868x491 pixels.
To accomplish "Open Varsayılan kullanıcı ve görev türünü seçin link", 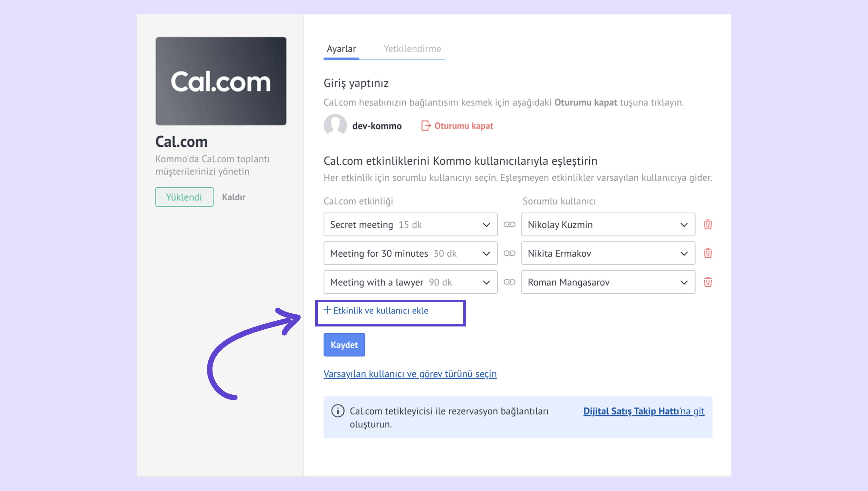I will pos(410,374).
